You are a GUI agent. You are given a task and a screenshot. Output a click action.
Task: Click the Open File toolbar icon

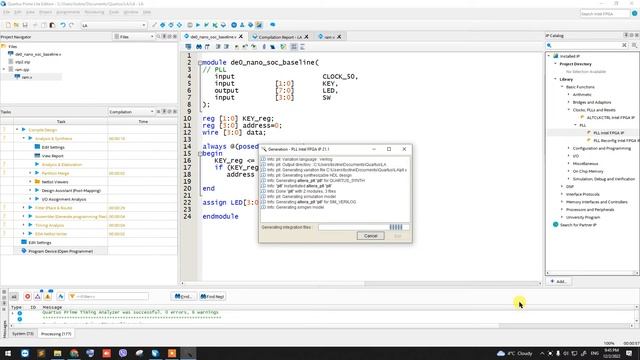(16, 25)
